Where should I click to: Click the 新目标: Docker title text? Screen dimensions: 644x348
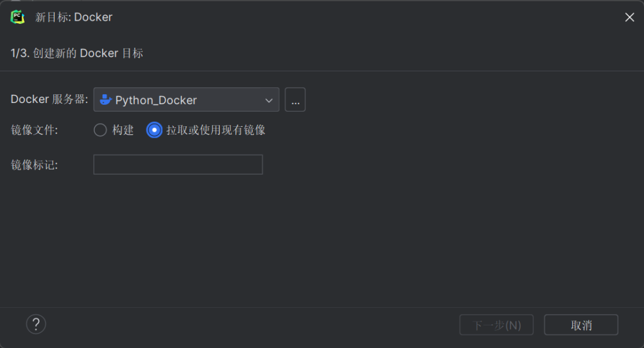pyautogui.click(x=74, y=17)
